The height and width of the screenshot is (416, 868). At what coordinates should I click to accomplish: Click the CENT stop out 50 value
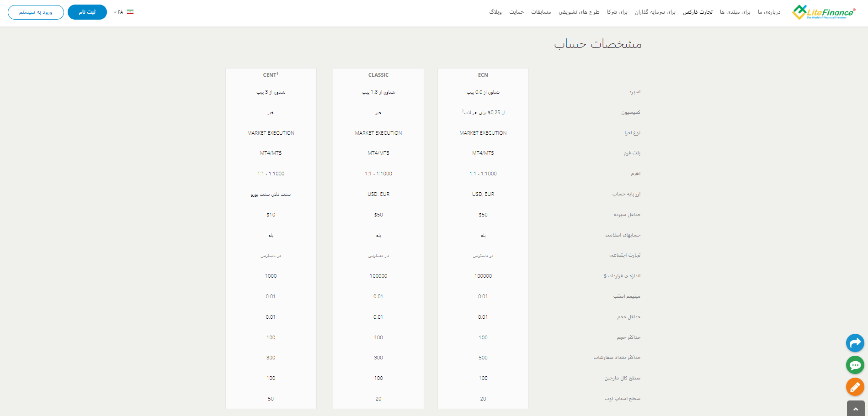click(271, 399)
